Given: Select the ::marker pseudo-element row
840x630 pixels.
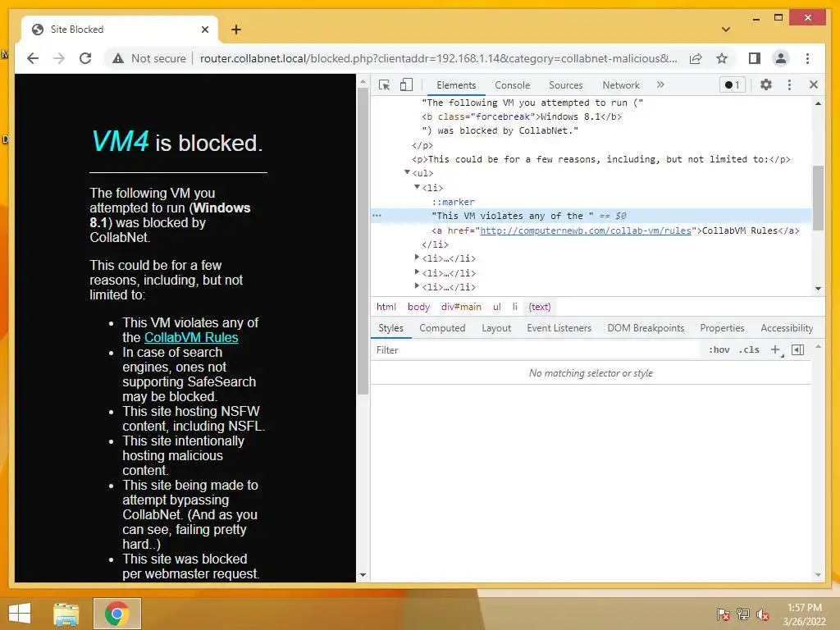Looking at the screenshot, I should coord(453,202).
